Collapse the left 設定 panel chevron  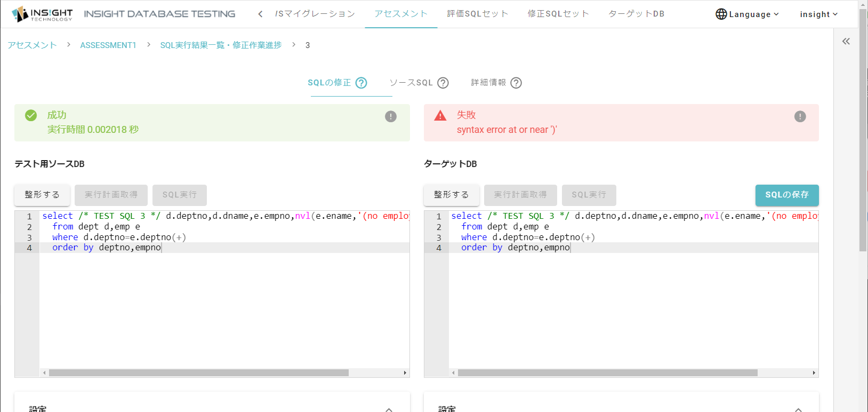click(x=389, y=409)
